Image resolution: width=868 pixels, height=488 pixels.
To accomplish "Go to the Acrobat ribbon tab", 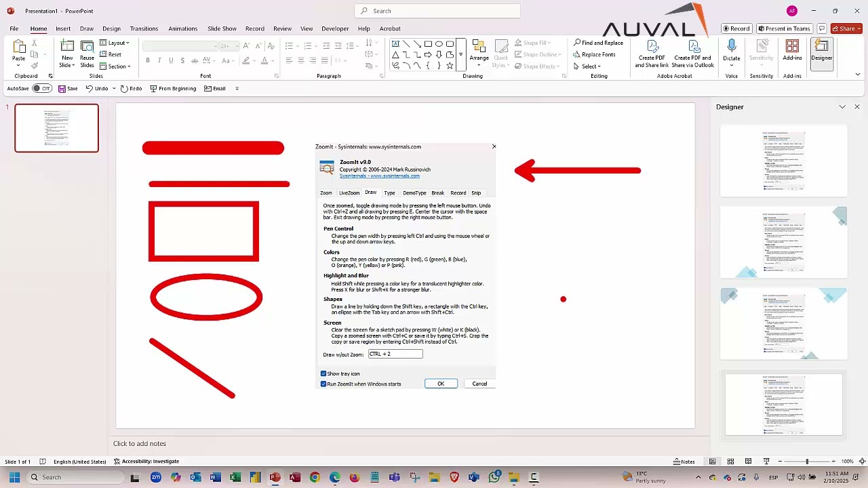I will click(390, 28).
